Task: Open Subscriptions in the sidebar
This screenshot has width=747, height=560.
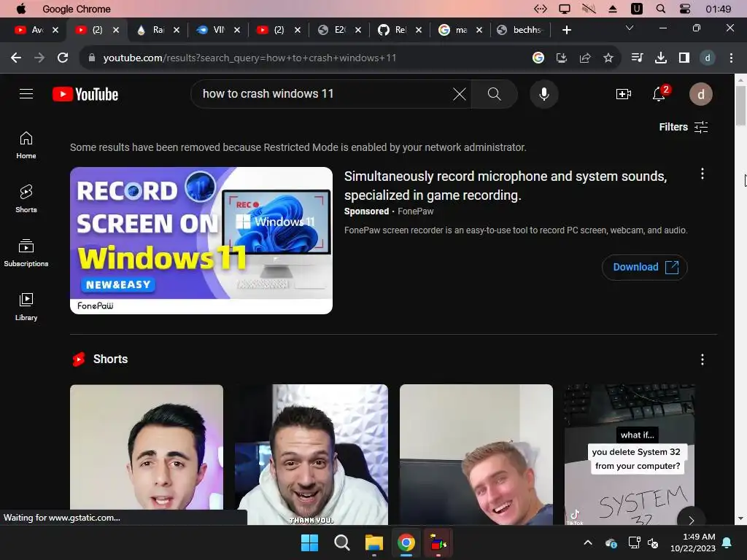Action: [x=26, y=253]
